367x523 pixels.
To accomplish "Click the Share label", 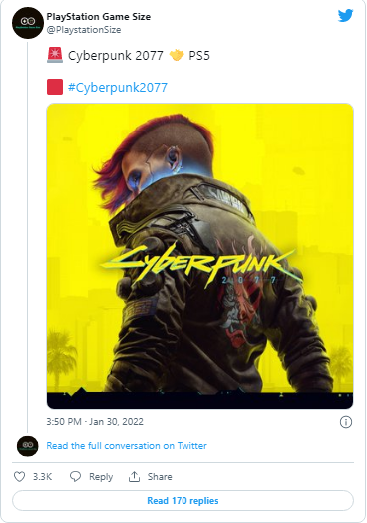I will pyautogui.click(x=160, y=477).
